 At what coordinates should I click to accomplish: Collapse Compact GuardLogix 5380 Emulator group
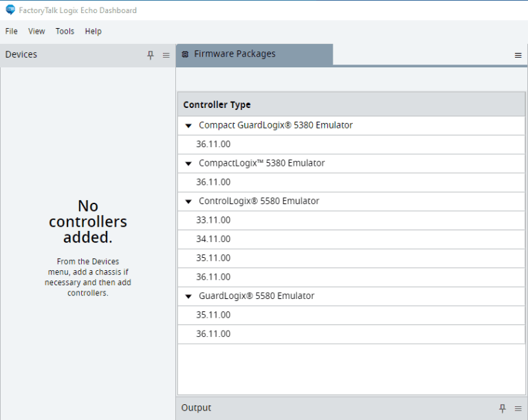tap(188, 126)
